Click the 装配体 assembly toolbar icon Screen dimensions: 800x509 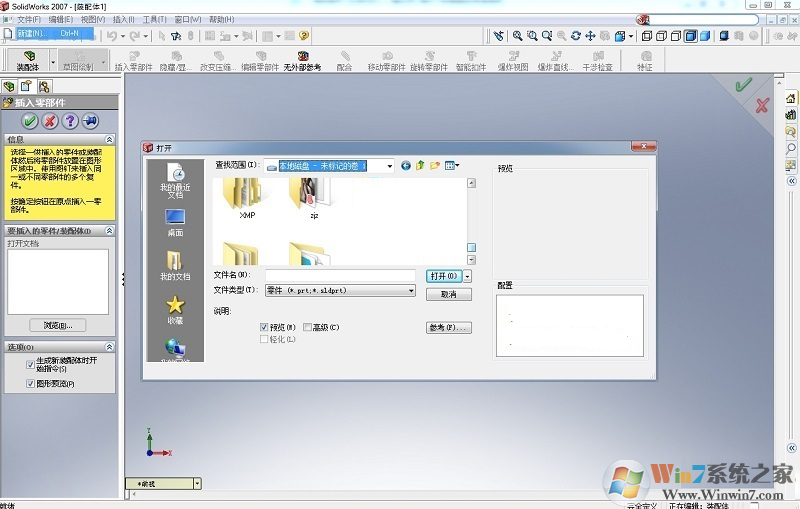[28, 60]
